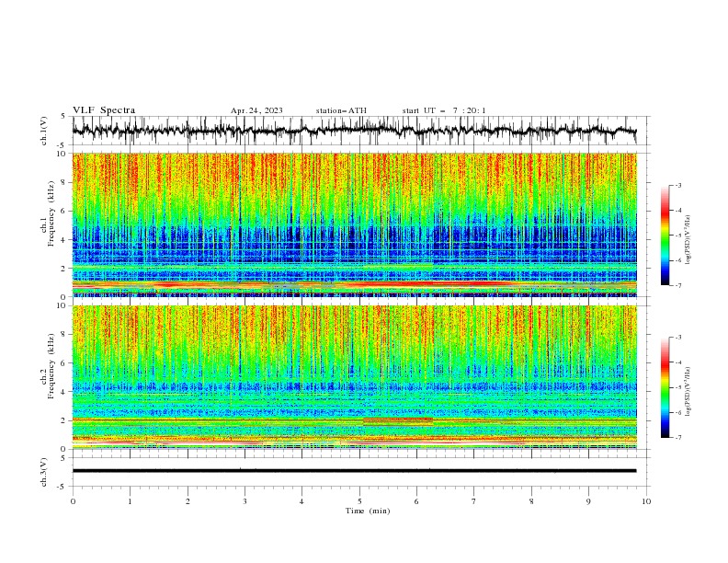Click time axis tick label "9"
728x563 pixels.
(588, 501)
